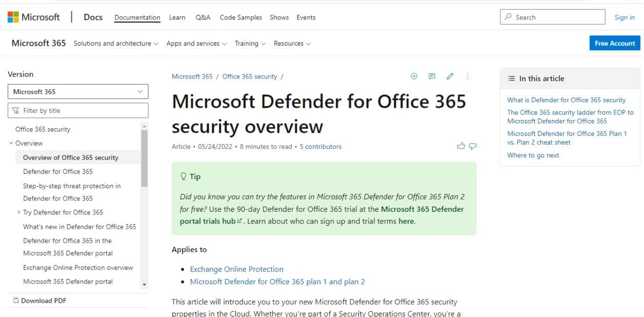Click the thumbs down icon
Viewport: 644px width, 317px height.
click(473, 146)
